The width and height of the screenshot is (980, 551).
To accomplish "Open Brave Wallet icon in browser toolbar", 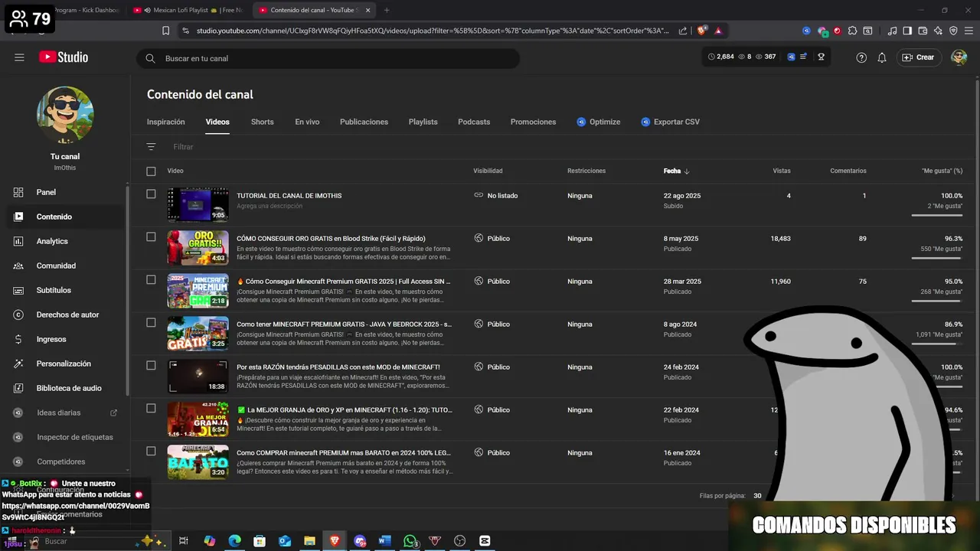I will 923,31.
